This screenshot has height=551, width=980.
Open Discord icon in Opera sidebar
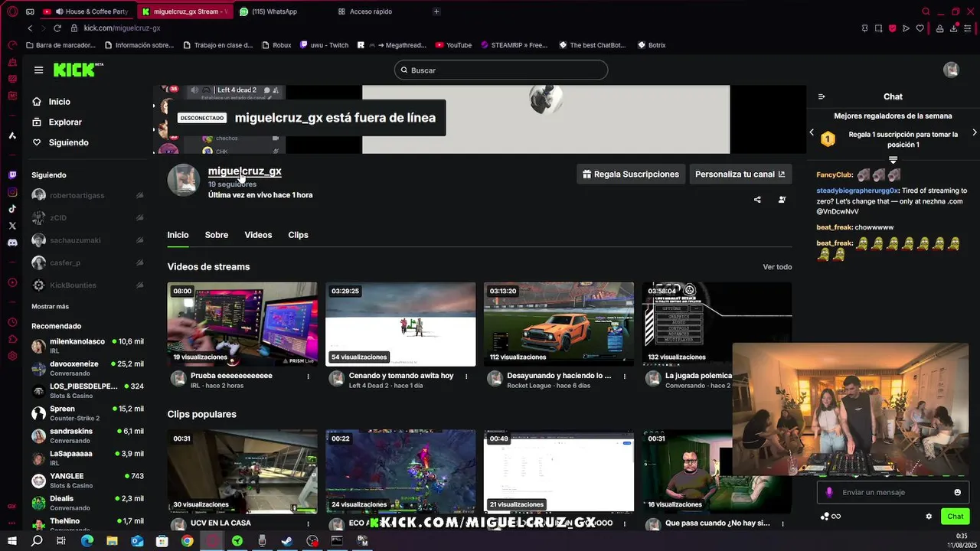12,243
